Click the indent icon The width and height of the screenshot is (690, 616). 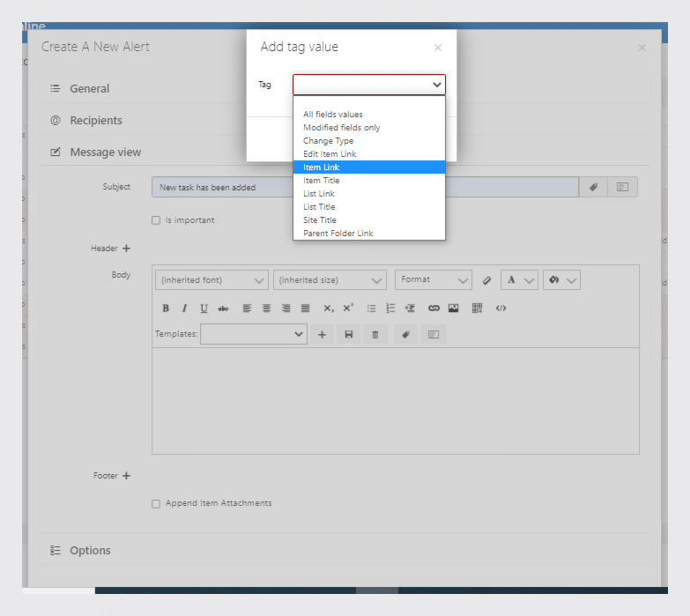tap(410, 308)
